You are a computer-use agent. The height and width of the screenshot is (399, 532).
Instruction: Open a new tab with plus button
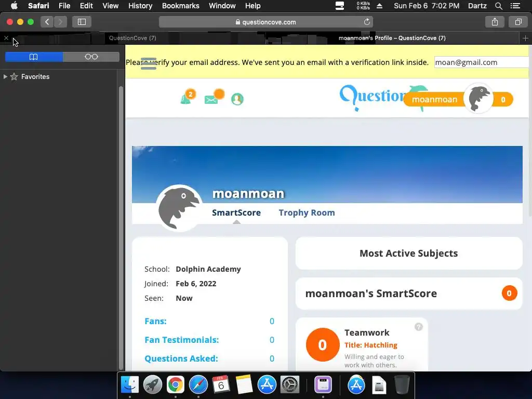(525, 38)
